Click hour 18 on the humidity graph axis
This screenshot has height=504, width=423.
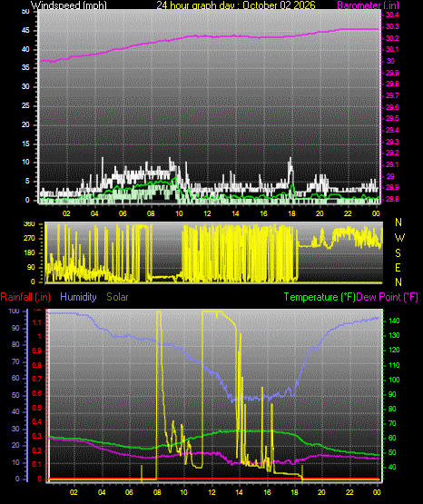point(294,492)
